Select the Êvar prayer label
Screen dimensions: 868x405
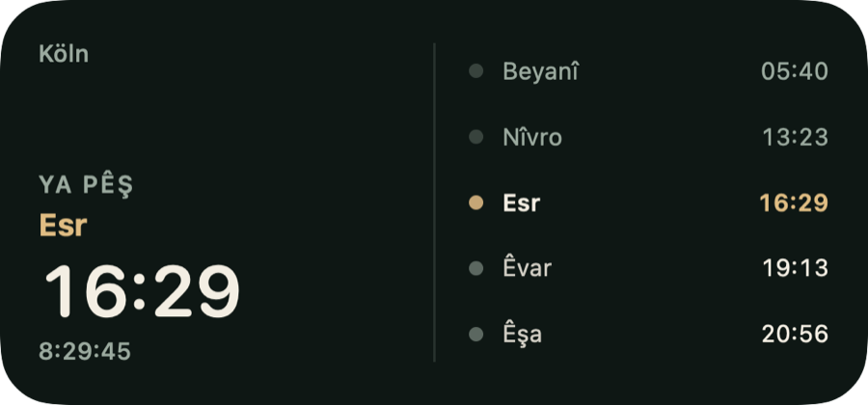tap(527, 268)
